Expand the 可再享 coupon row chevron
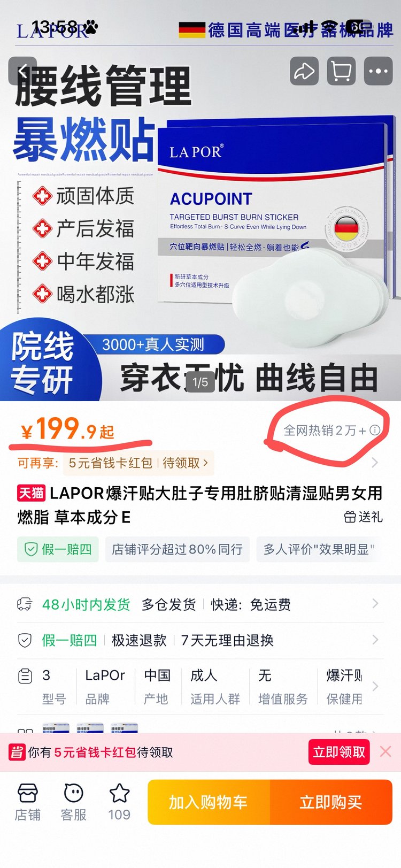 click(375, 463)
